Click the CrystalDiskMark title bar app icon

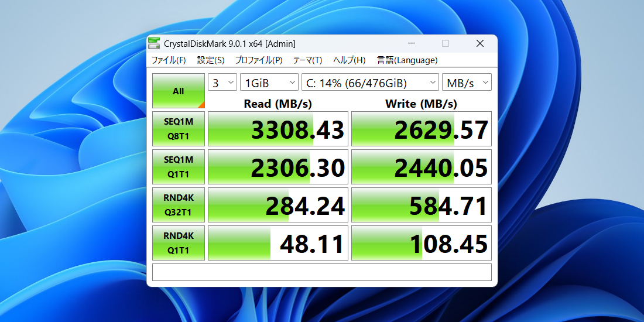154,43
